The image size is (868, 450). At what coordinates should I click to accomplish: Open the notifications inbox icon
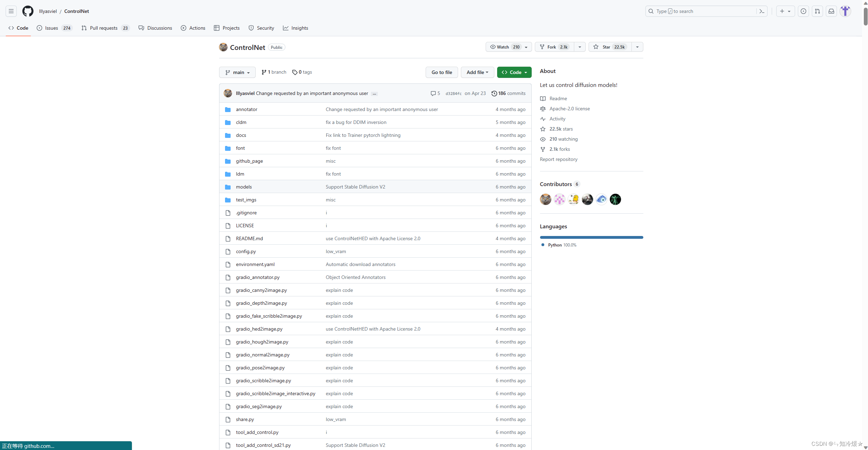click(x=831, y=11)
